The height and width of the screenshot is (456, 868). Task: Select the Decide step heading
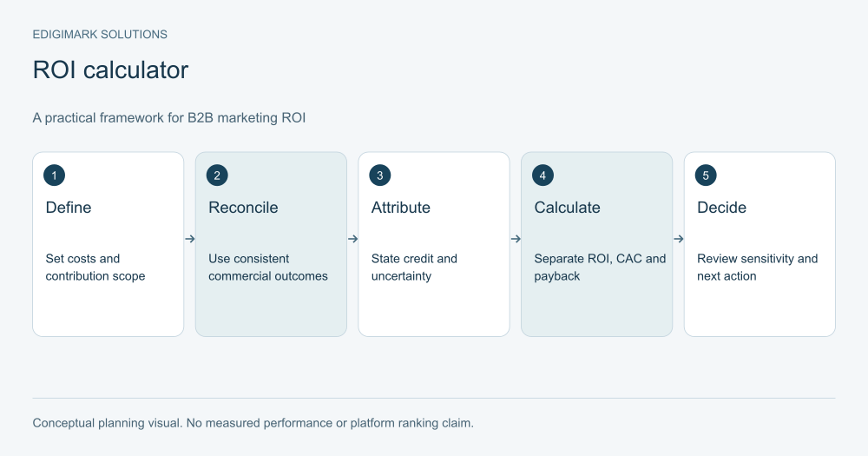(721, 208)
